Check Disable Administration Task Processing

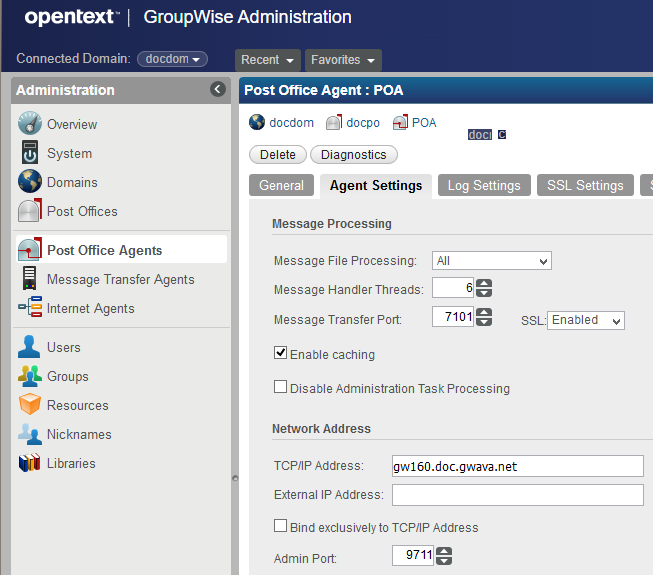tap(281, 387)
